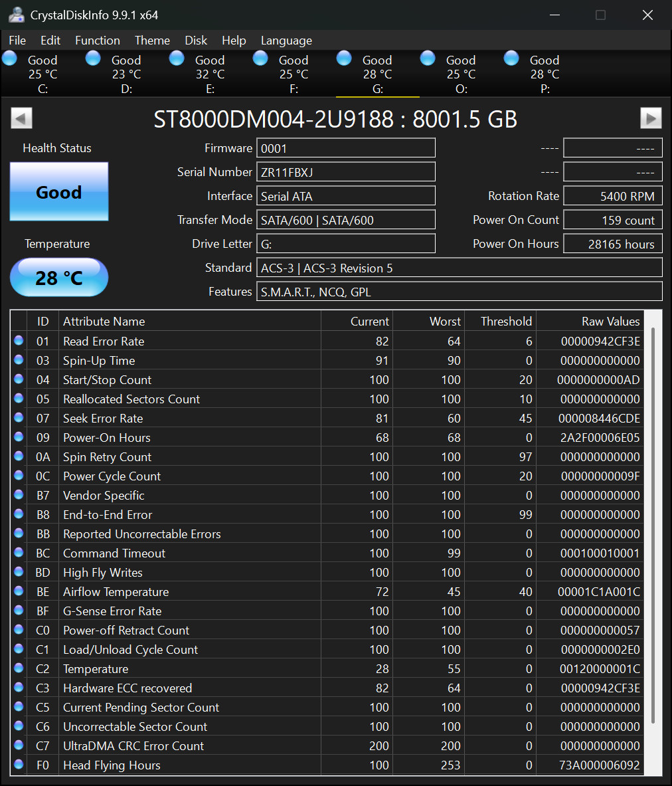Click status dot for Start/Stop Count
Screen dimensions: 672x786
coord(19,379)
